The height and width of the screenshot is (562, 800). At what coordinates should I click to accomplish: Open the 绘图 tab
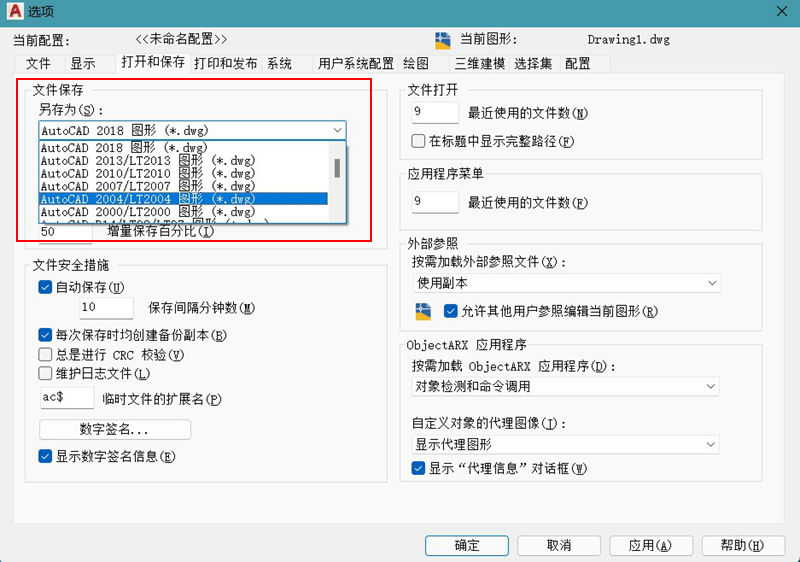[x=416, y=63]
